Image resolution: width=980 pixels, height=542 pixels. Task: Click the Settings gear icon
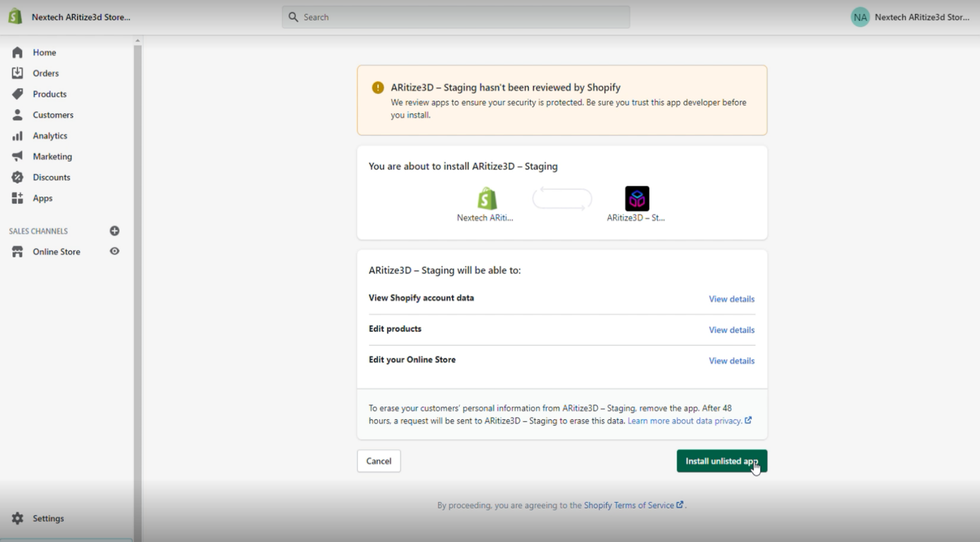click(x=17, y=518)
